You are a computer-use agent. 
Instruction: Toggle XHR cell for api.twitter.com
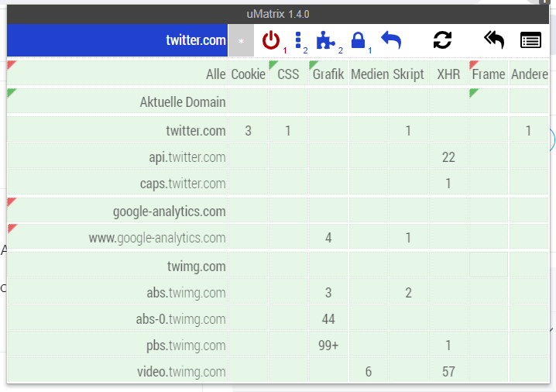point(448,156)
